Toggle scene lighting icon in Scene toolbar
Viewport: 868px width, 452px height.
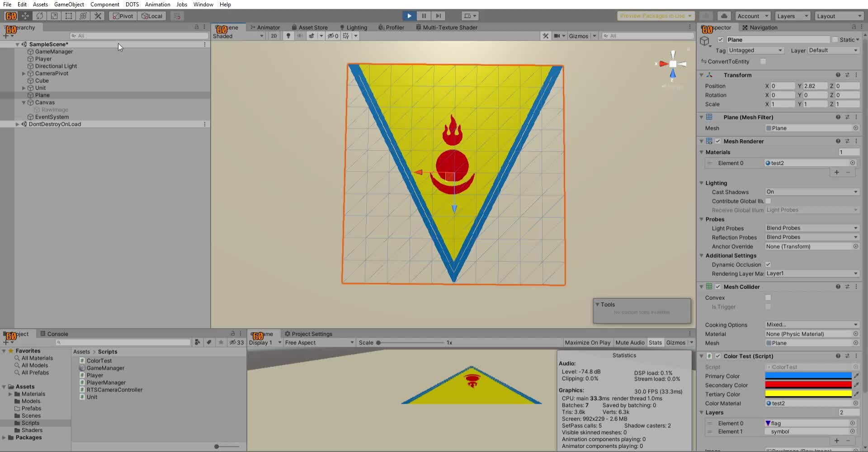coord(288,36)
